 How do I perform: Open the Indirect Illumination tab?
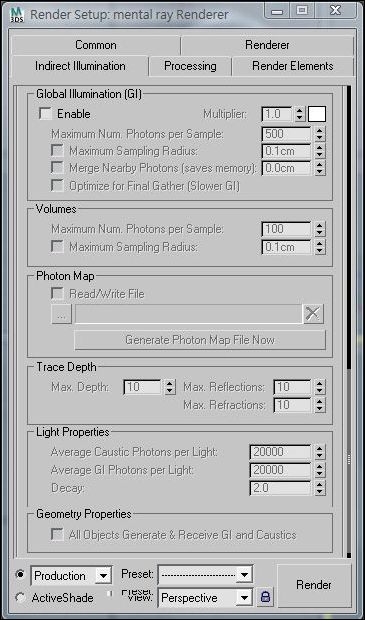80,66
